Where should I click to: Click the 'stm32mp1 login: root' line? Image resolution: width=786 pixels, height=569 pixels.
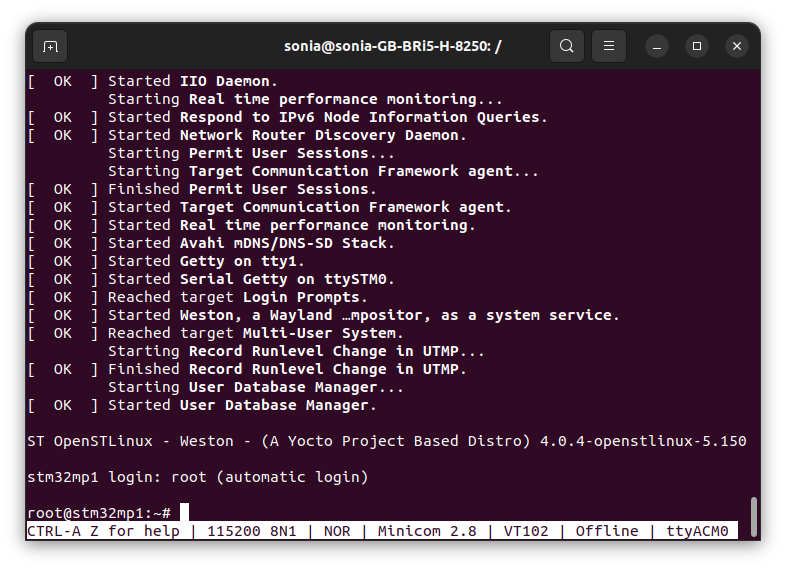tap(198, 477)
